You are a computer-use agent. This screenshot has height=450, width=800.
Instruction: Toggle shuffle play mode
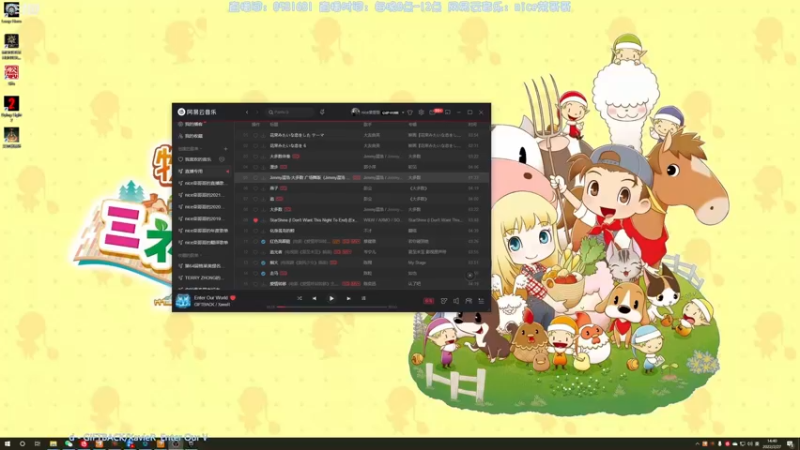[299, 298]
